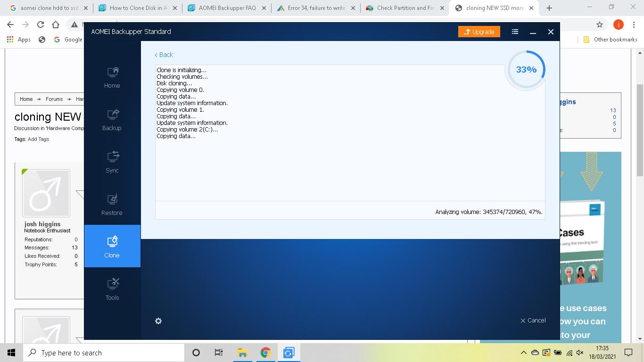
Task: Click the muted volume tray icon
Action: point(580,353)
